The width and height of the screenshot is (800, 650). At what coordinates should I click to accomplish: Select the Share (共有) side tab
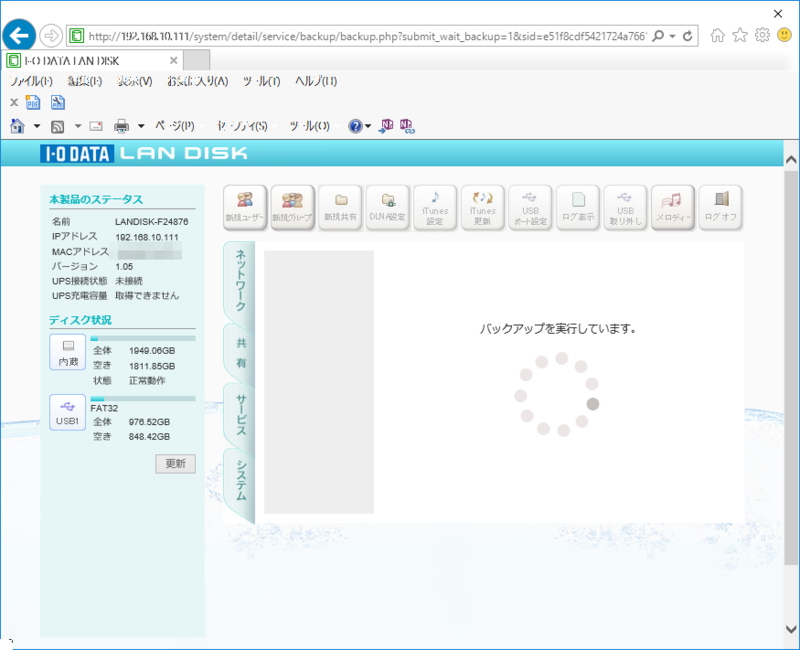(x=241, y=353)
